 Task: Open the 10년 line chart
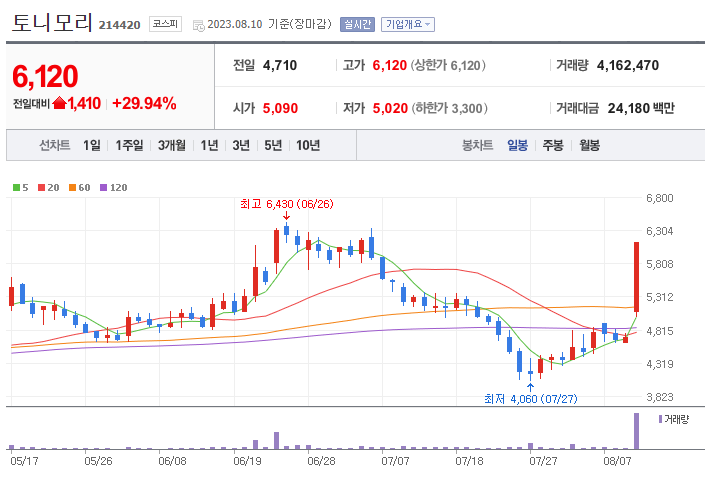point(308,145)
